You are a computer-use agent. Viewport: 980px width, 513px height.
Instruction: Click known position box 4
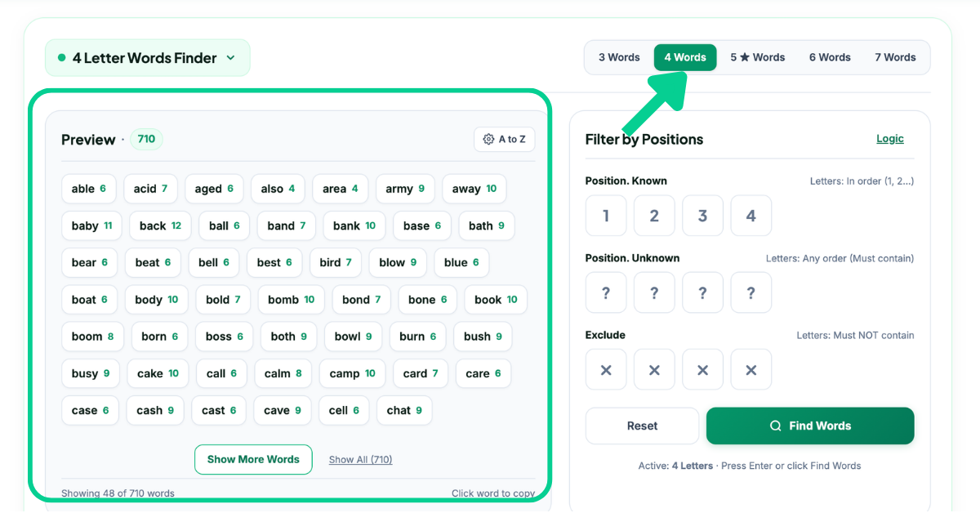(x=751, y=216)
